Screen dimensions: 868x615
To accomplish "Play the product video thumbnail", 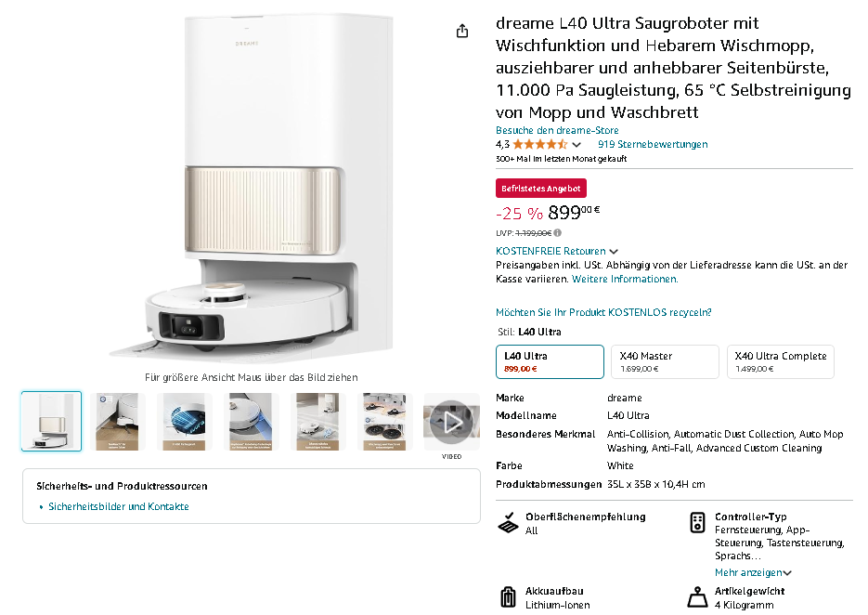I will (x=451, y=422).
